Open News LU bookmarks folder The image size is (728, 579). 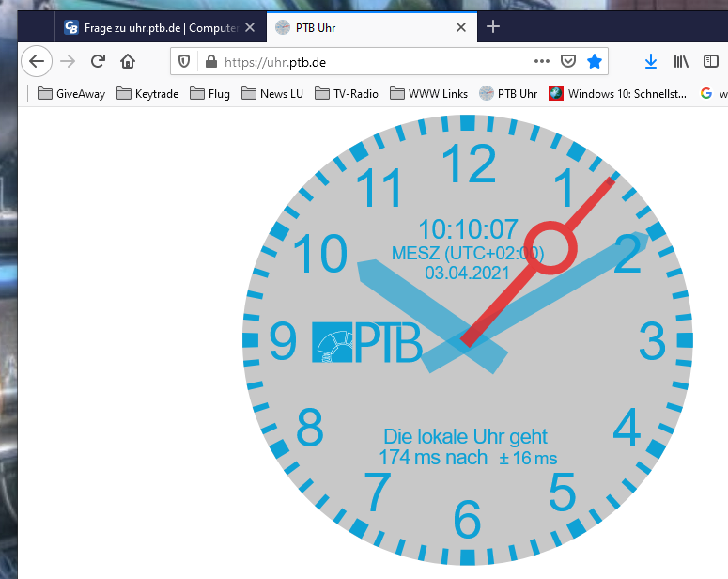coord(272,94)
